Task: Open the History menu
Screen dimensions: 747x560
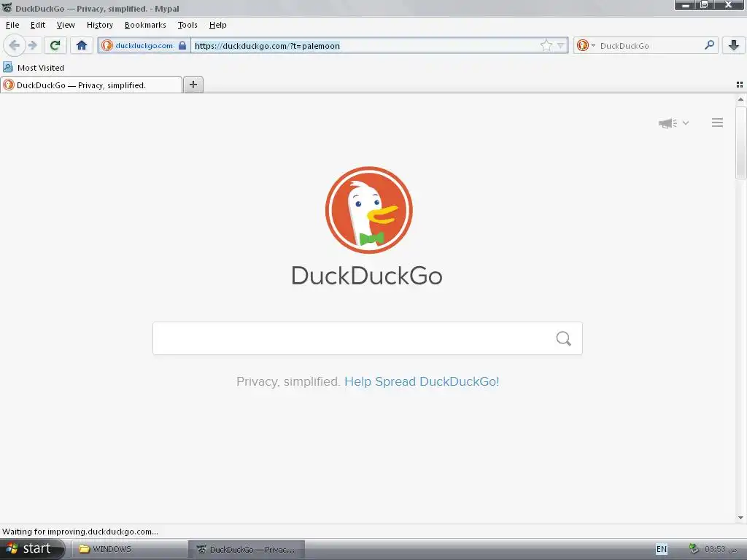Action: [99, 25]
